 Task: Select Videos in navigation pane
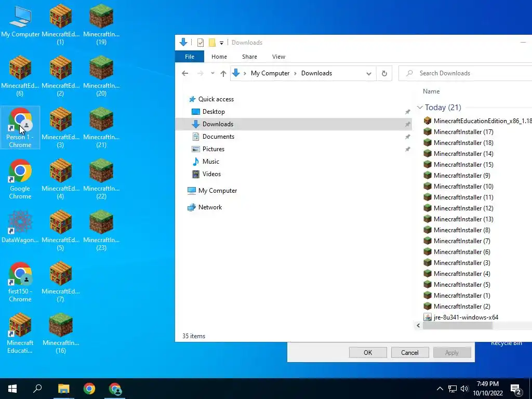pyautogui.click(x=211, y=174)
